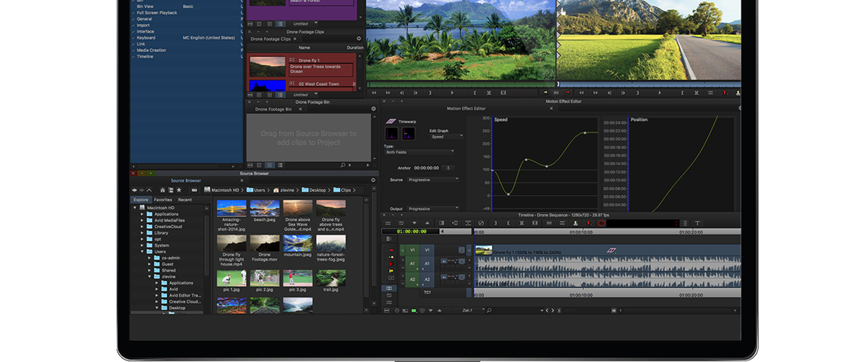868x362 pixels.
Task: Click the green icon in the timeline bottom bar
Action: pyautogui.click(x=414, y=310)
